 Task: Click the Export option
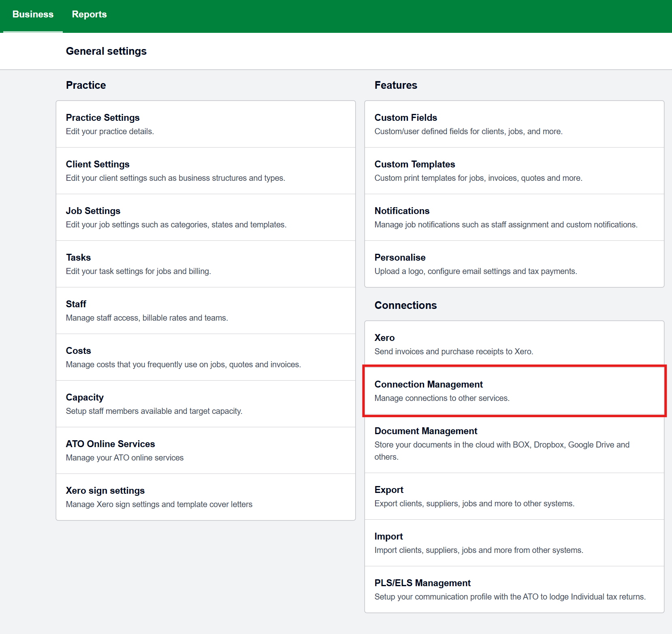389,490
